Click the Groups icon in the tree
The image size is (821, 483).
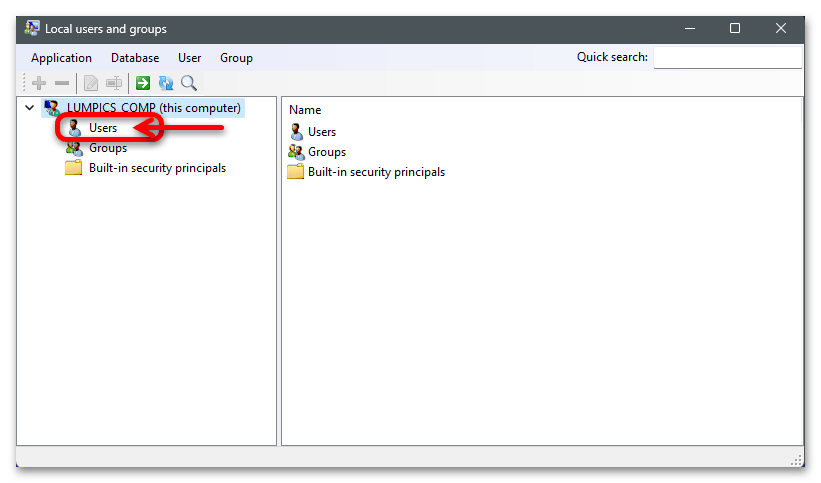tap(74, 148)
